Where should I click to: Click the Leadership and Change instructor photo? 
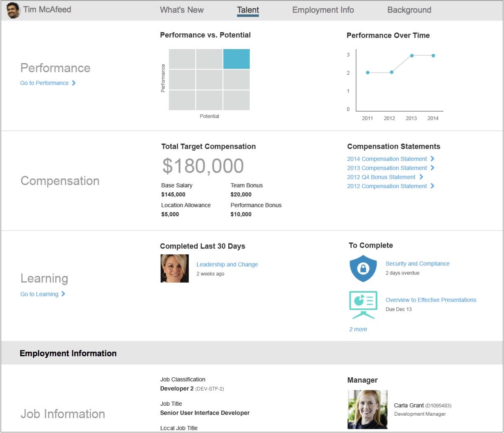pyautogui.click(x=175, y=268)
